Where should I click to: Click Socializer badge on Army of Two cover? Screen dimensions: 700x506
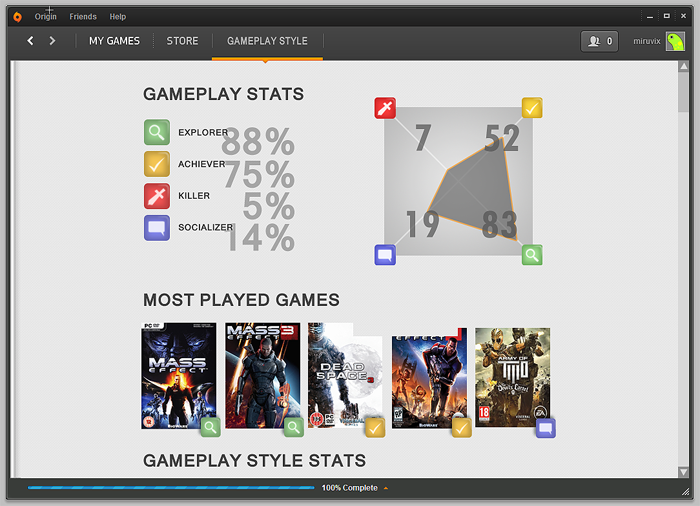546,428
